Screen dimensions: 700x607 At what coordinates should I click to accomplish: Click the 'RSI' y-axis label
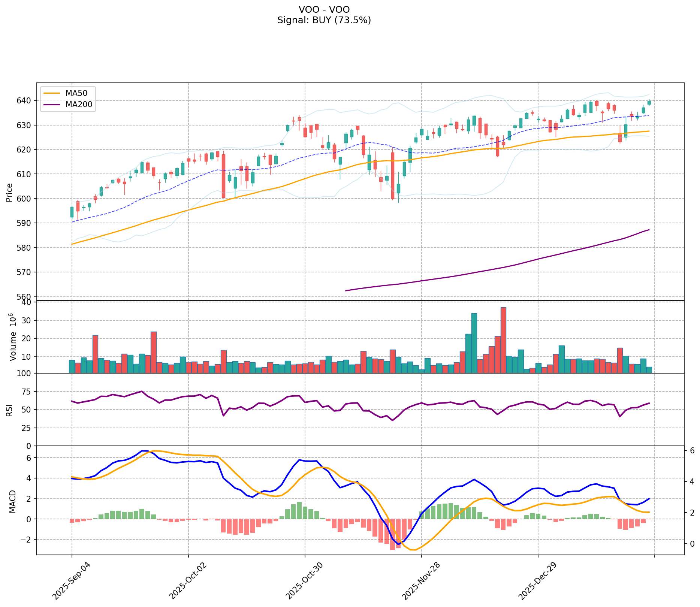[10, 410]
